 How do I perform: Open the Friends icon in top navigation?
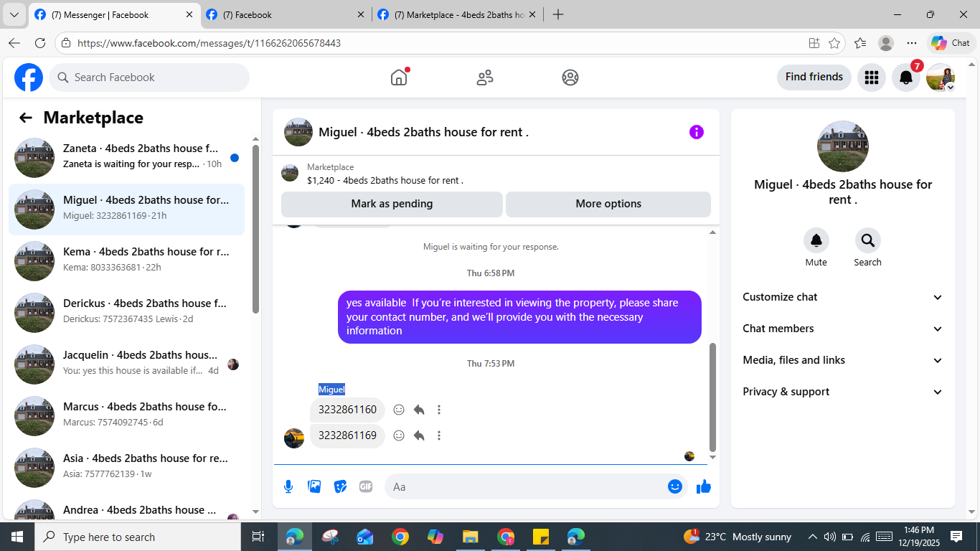(485, 77)
